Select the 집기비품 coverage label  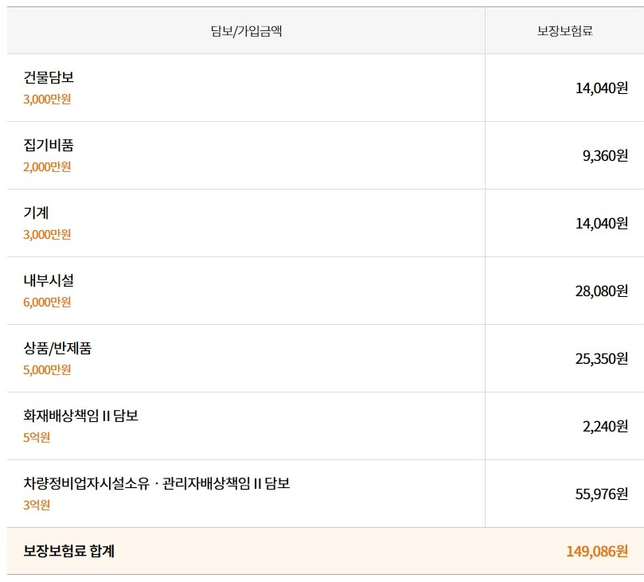coord(48,145)
